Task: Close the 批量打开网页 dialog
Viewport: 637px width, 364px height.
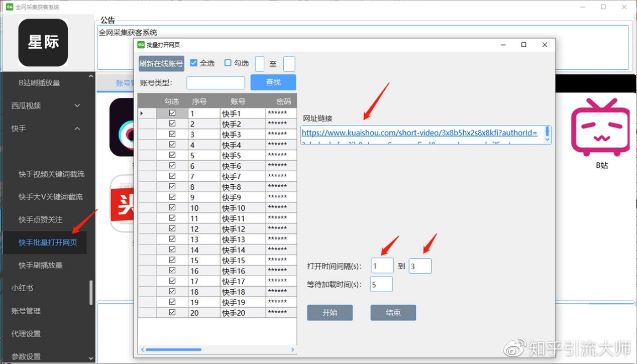Action: click(x=545, y=45)
